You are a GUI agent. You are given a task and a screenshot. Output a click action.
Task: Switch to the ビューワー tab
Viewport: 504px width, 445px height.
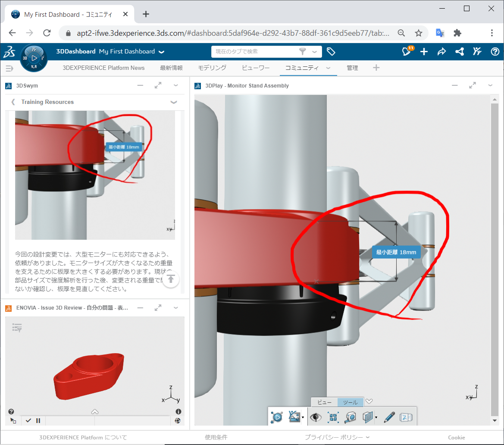click(x=256, y=68)
